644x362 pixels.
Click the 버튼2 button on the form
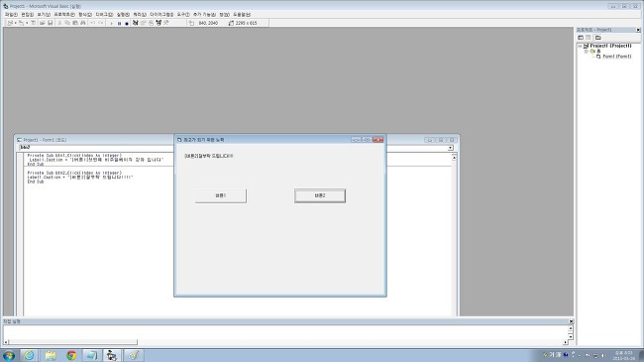[320, 195]
